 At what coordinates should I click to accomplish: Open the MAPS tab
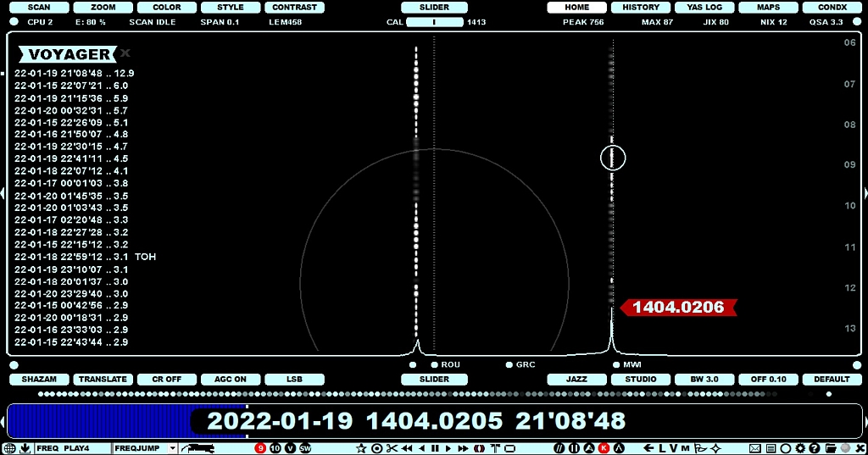click(x=768, y=8)
